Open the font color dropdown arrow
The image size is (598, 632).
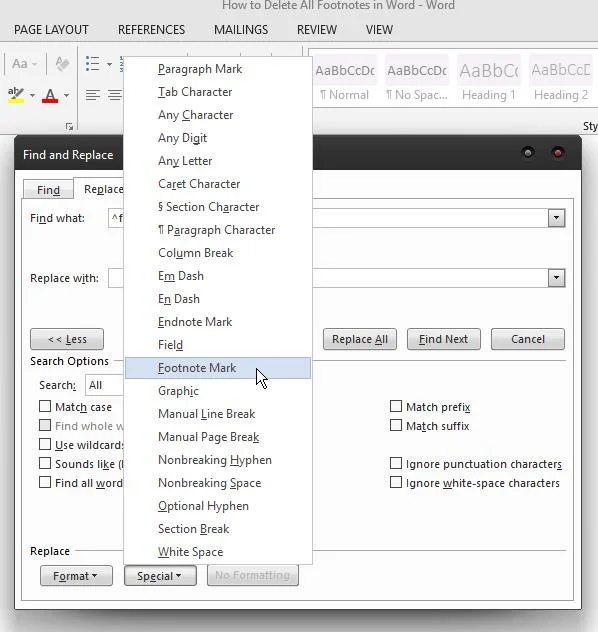coord(66,96)
